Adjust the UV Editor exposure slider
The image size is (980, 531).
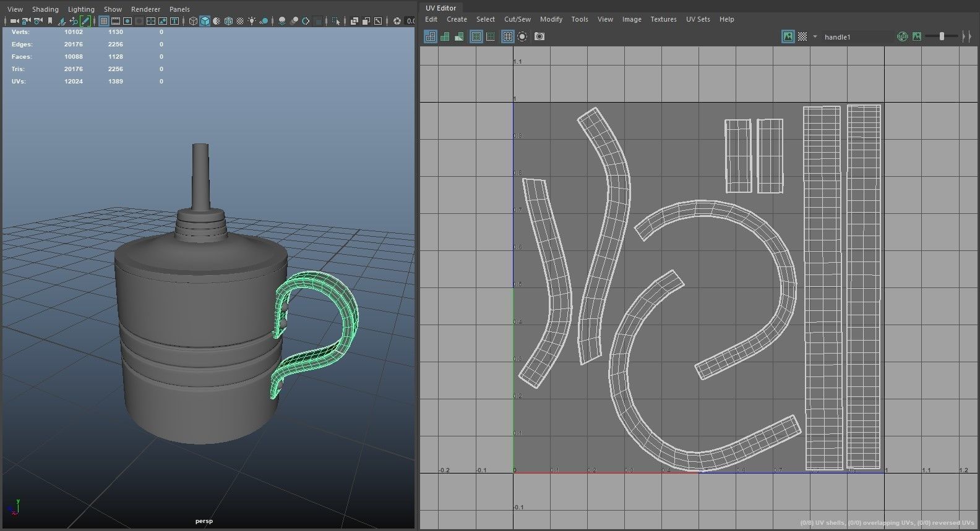click(x=942, y=36)
